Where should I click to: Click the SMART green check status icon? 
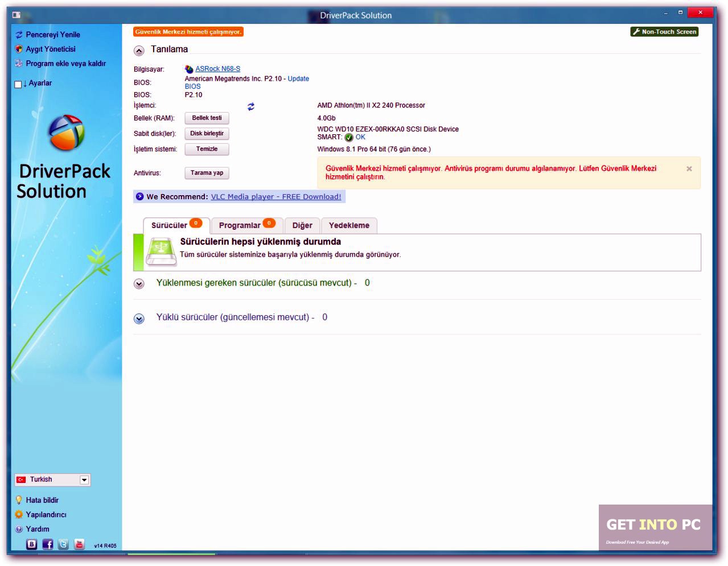click(x=349, y=137)
